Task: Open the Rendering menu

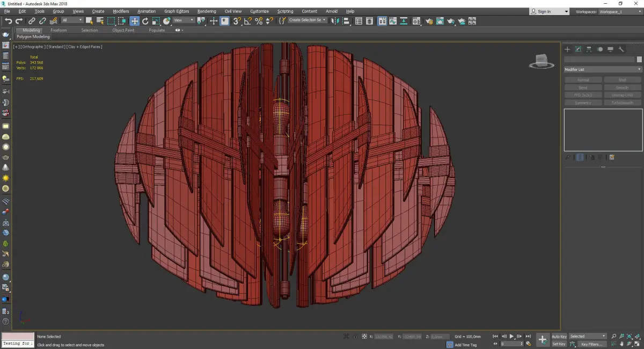Action: click(x=207, y=11)
